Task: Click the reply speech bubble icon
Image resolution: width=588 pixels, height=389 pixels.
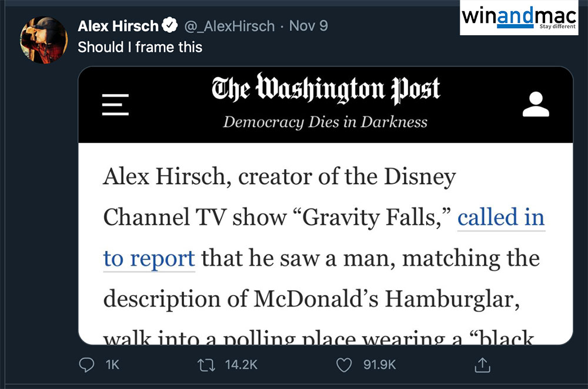Action: click(86, 365)
